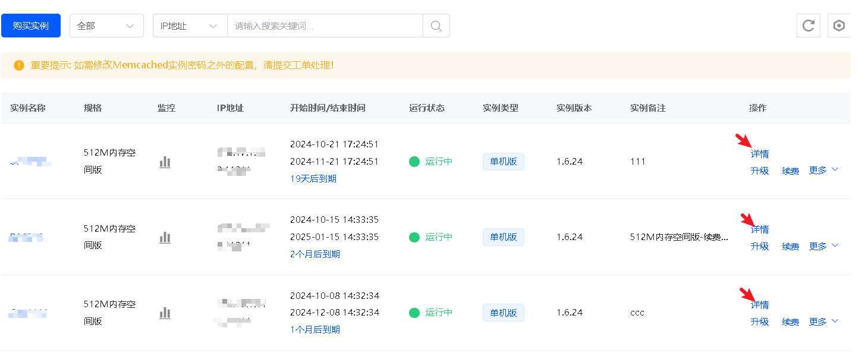This screenshot has height=353, width=868.
Task: Expand 更多 menu for first instance
Action: [x=823, y=171]
